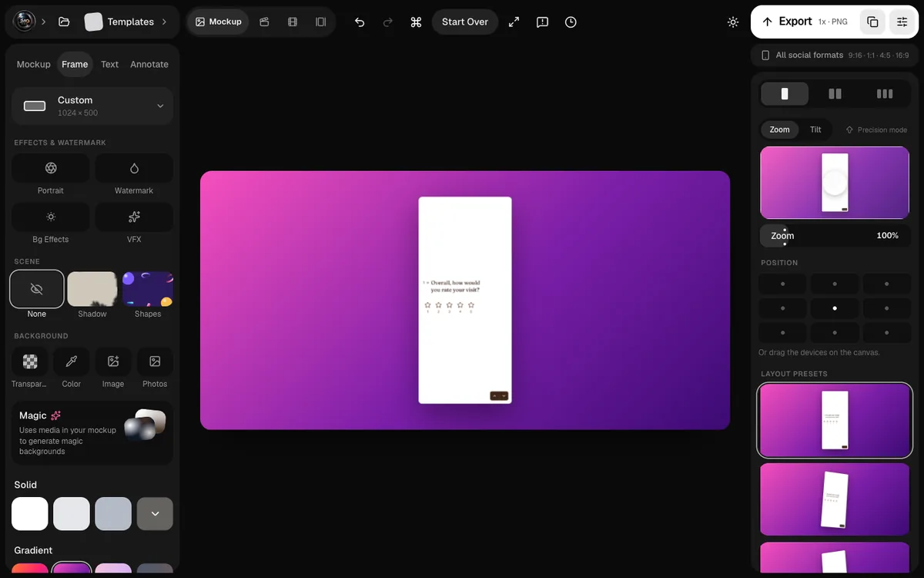
Task: Open the Text tab
Action: pyautogui.click(x=110, y=64)
